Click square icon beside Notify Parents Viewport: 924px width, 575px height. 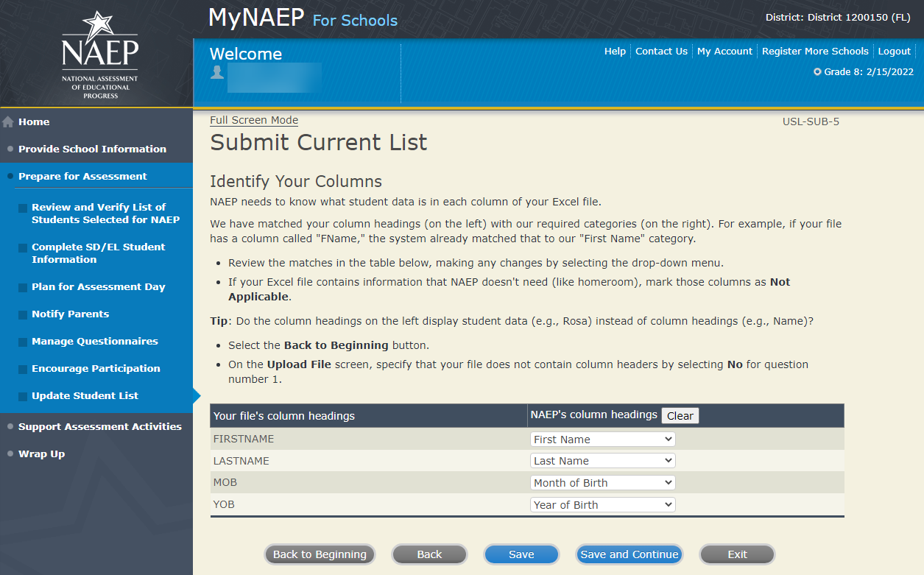[24, 315]
